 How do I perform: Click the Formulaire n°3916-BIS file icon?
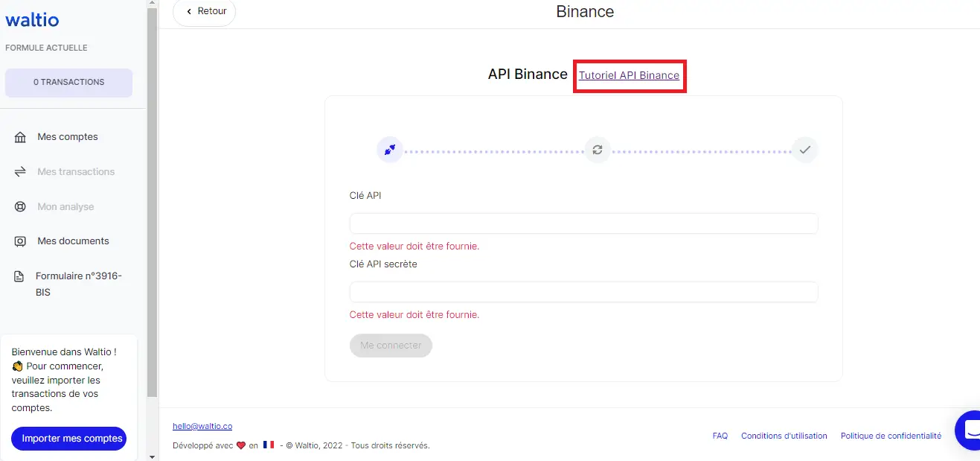click(20, 276)
